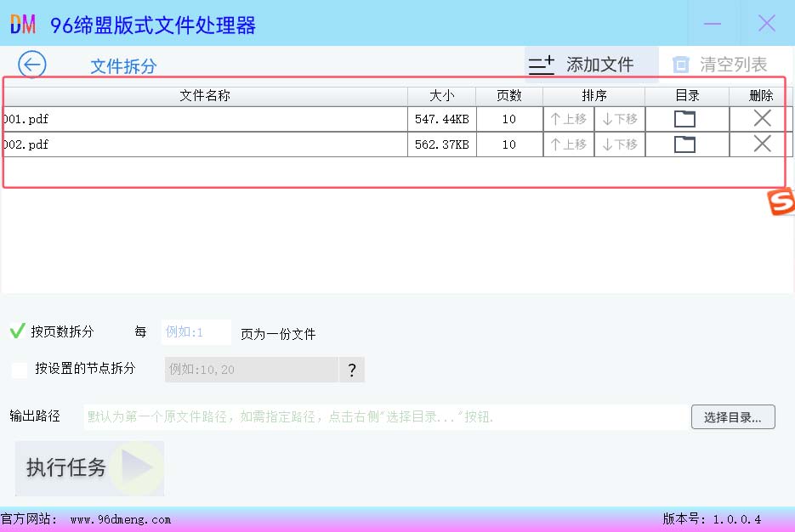Click Add File (添加文件) button

[x=591, y=65]
